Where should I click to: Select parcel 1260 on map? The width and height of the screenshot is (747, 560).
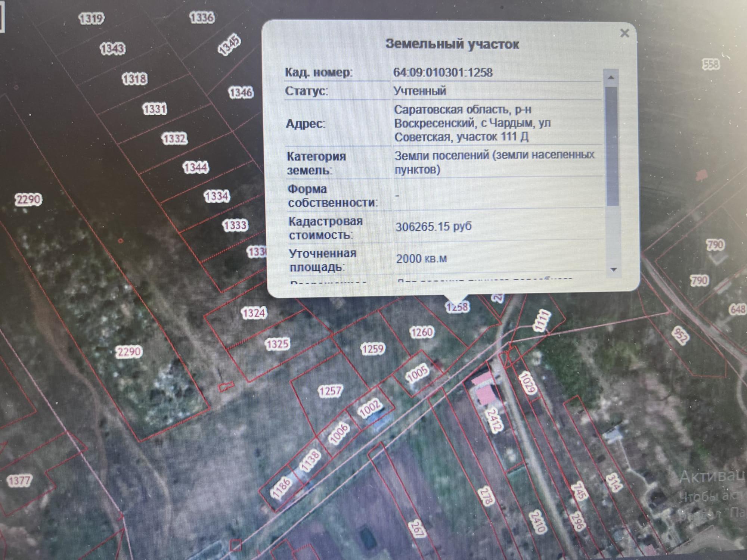422,332
